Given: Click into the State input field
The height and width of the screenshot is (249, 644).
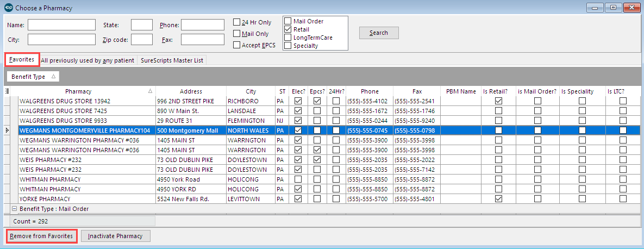Looking at the screenshot, I should coord(142,25).
